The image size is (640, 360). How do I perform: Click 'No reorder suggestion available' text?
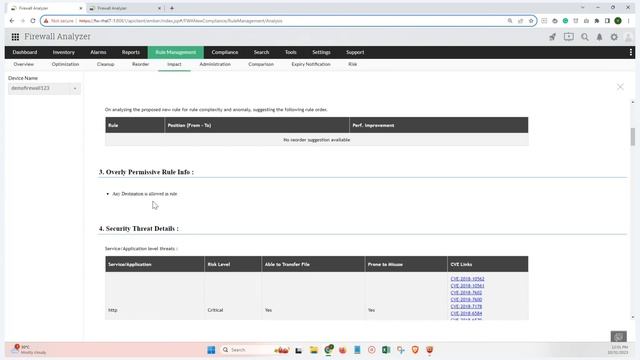tap(316, 140)
